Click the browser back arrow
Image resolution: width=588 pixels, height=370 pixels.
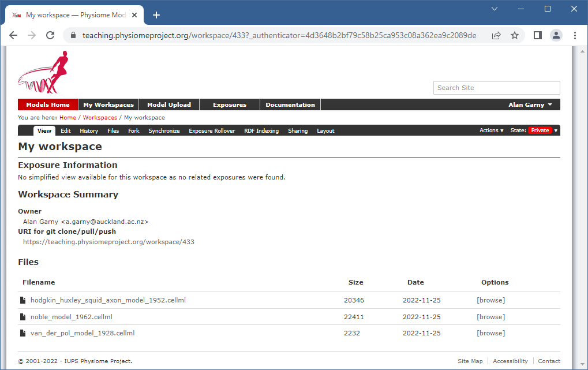pos(13,35)
